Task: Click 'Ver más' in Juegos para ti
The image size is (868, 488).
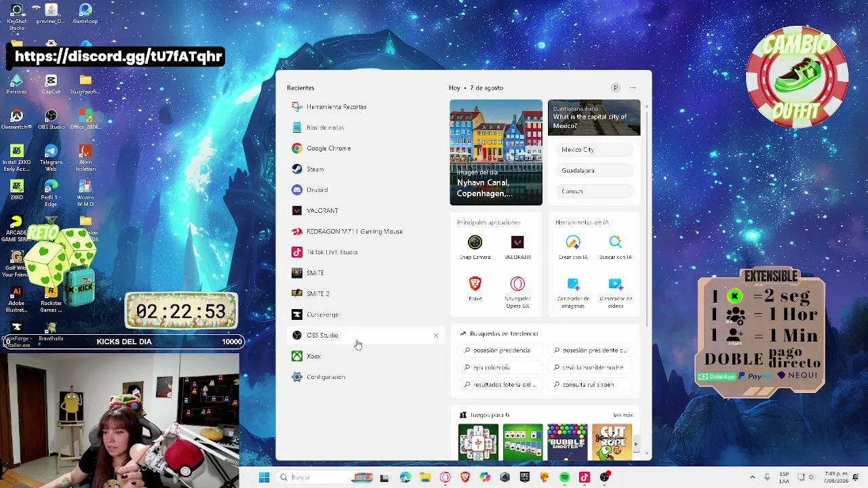Action: tap(623, 415)
